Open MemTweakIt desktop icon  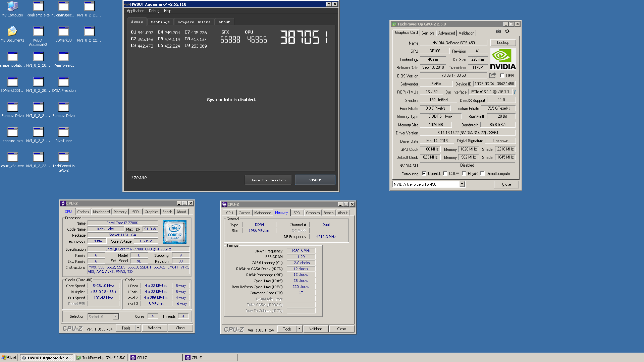pyautogui.click(x=63, y=59)
